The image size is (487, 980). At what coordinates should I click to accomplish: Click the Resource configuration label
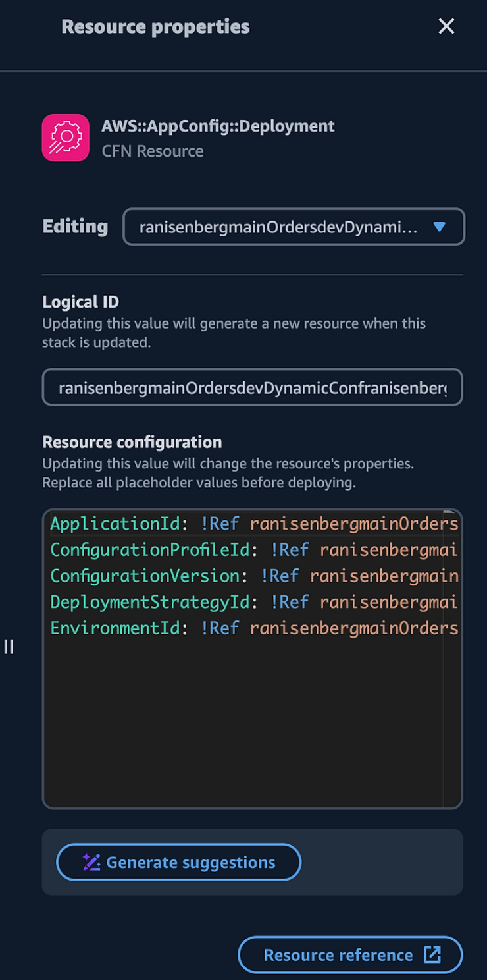click(132, 441)
